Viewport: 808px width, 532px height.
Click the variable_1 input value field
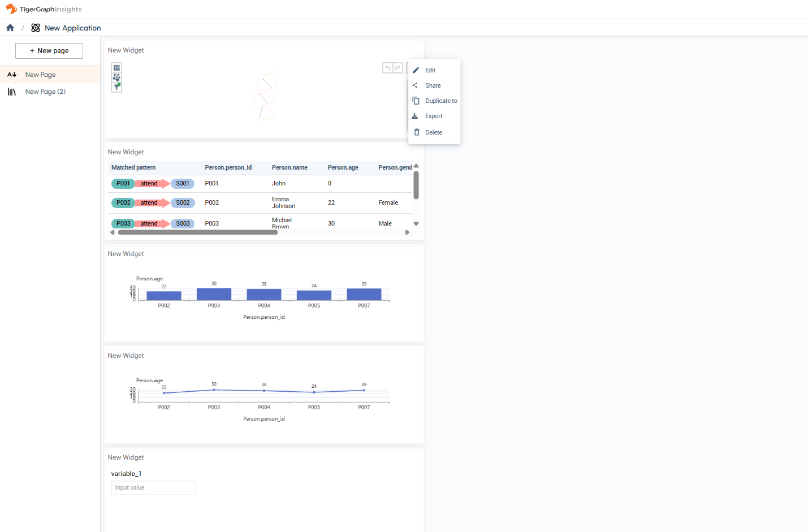pyautogui.click(x=153, y=488)
